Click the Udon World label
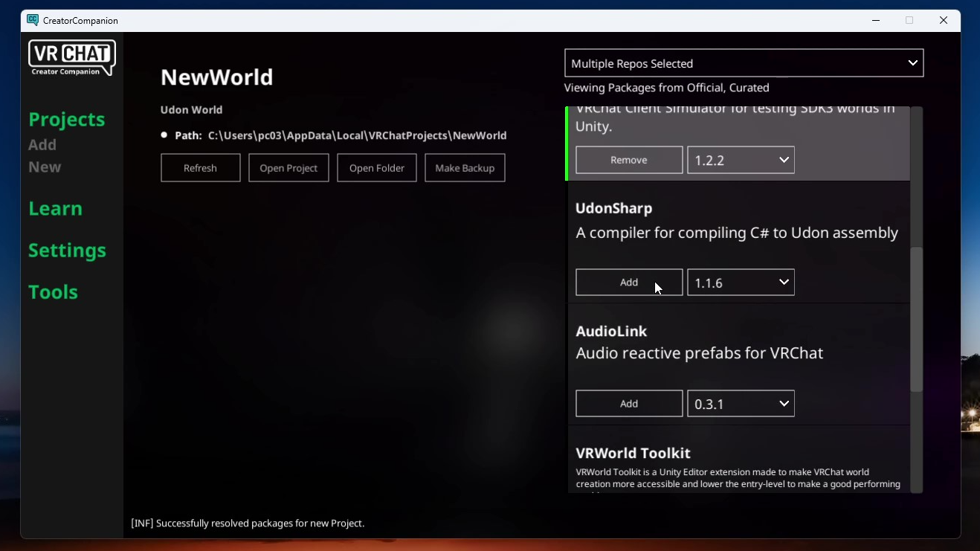 (x=191, y=109)
